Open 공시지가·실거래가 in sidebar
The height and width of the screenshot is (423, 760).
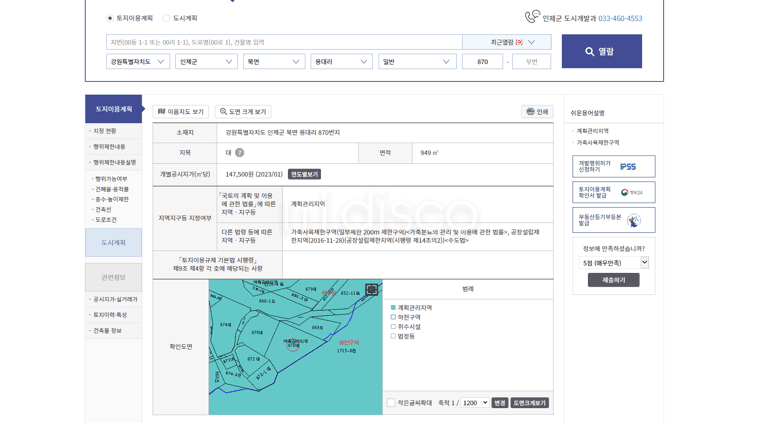coord(115,299)
